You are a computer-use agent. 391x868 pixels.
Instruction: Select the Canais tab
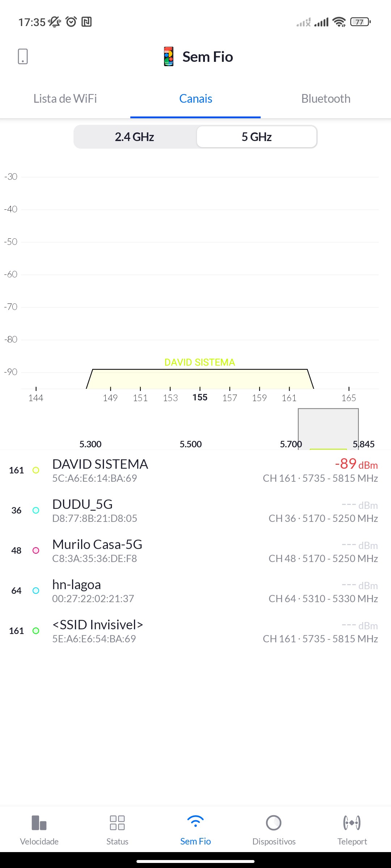pos(195,99)
